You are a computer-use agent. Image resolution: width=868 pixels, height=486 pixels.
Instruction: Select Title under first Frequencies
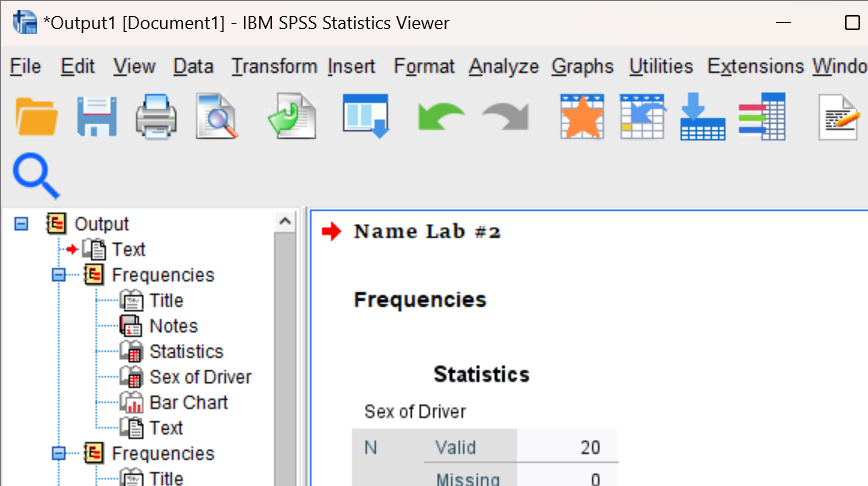click(166, 301)
